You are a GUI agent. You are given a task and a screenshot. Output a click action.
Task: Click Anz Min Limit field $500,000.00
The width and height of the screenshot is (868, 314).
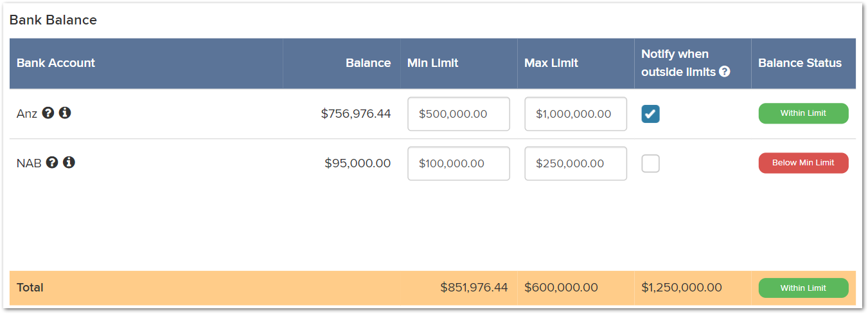(x=459, y=114)
